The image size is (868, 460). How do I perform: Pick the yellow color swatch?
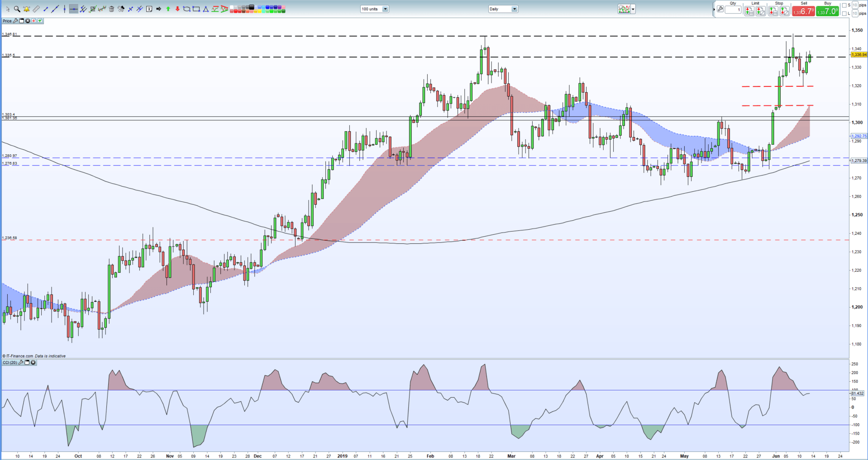[x=259, y=11]
